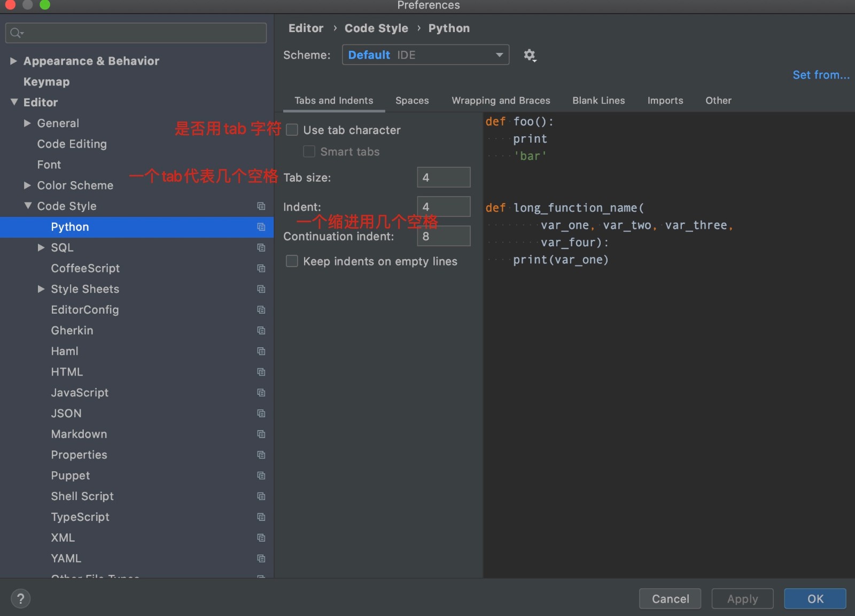The image size is (855, 616).
Task: Select Gherkin code style
Action: click(72, 331)
